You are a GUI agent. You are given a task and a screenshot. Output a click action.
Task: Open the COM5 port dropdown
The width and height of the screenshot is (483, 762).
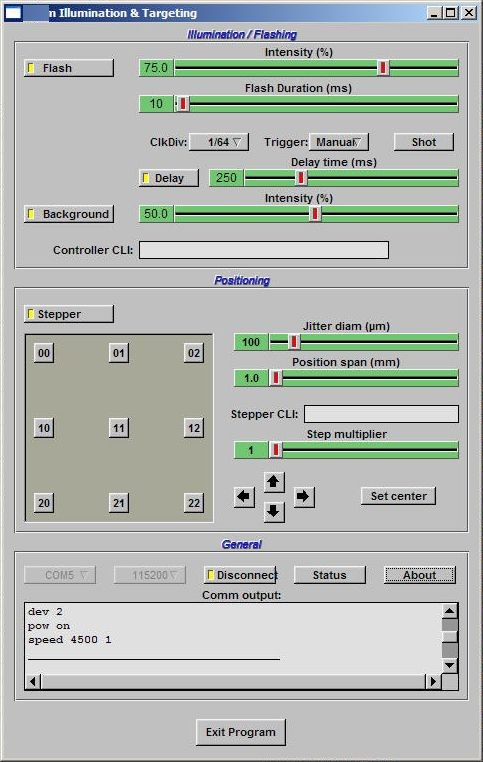[x=60, y=575]
